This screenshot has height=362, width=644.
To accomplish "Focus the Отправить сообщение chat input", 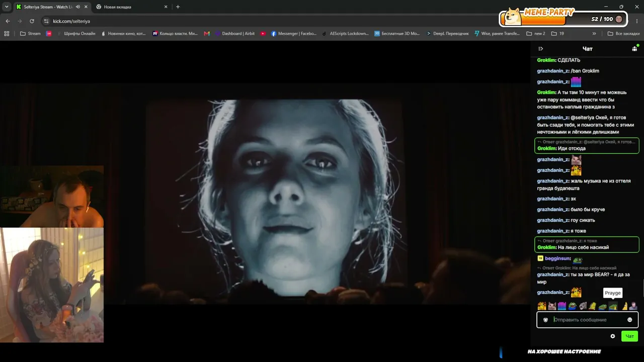I will (587, 320).
